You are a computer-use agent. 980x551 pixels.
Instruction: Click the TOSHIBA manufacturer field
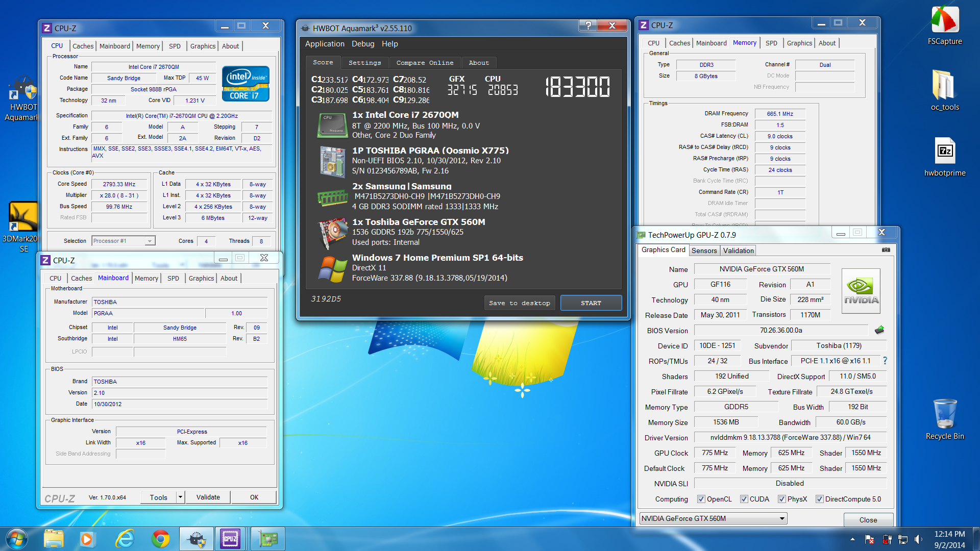click(180, 302)
